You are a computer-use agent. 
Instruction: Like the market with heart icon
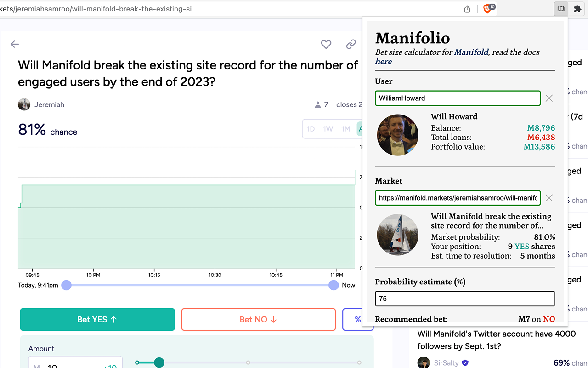[x=326, y=44]
